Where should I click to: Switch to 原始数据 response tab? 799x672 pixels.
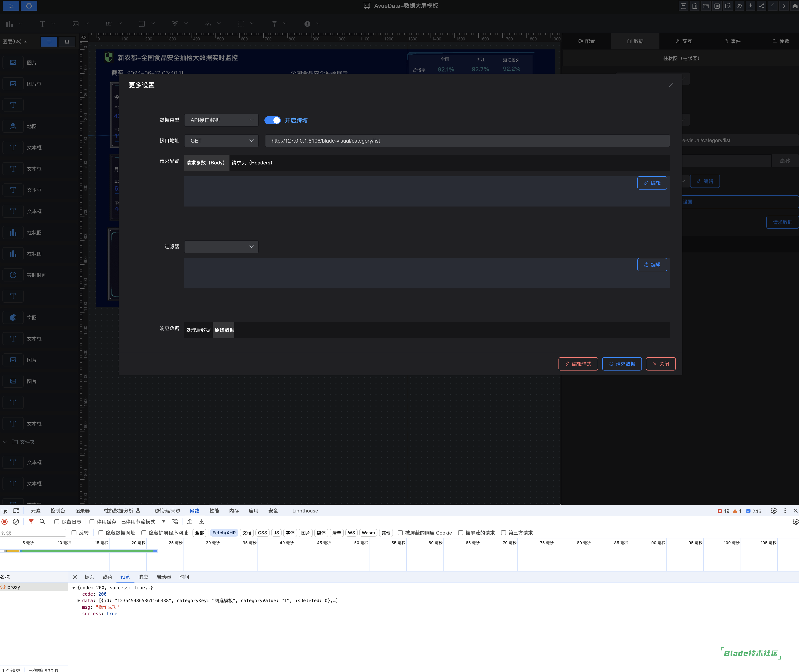[224, 330]
